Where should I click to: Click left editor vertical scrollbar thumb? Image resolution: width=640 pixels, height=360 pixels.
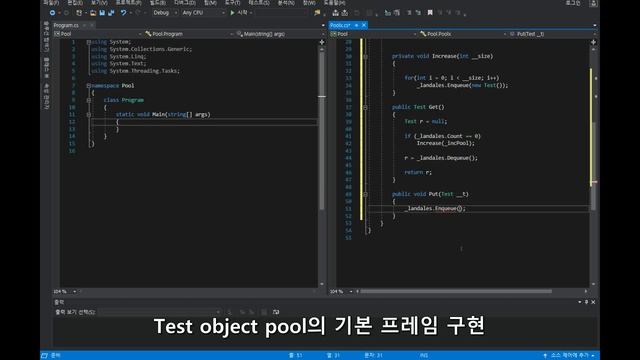[322, 131]
